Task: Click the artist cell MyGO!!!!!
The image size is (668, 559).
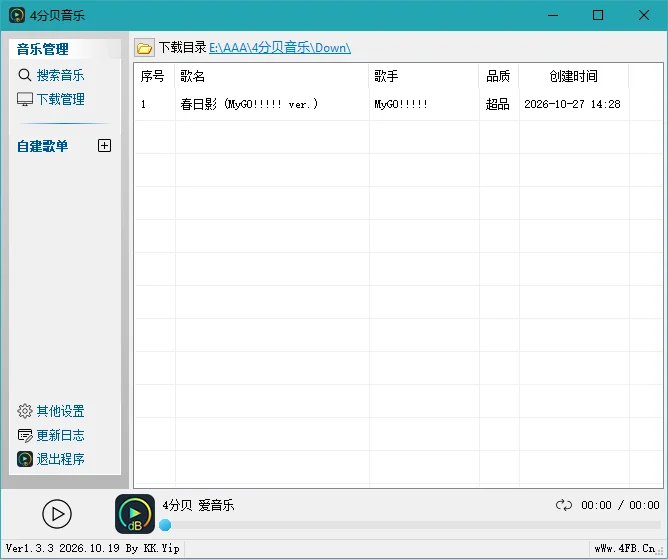Action: pyautogui.click(x=401, y=104)
